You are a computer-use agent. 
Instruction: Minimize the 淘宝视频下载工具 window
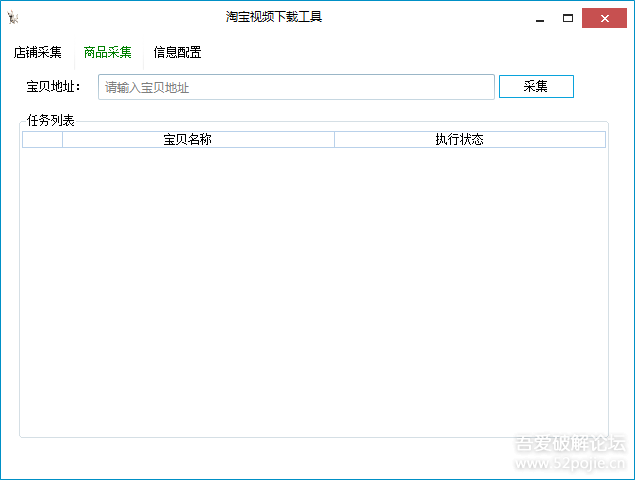[x=540, y=18]
